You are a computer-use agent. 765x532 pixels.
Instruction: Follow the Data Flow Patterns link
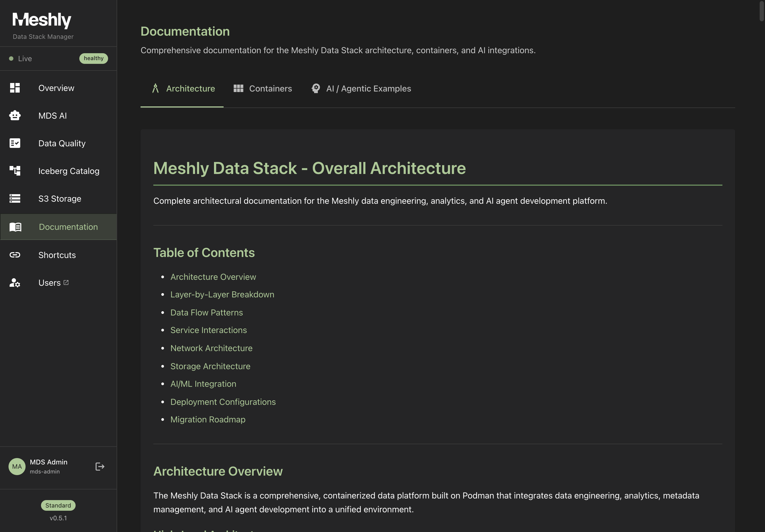(207, 312)
